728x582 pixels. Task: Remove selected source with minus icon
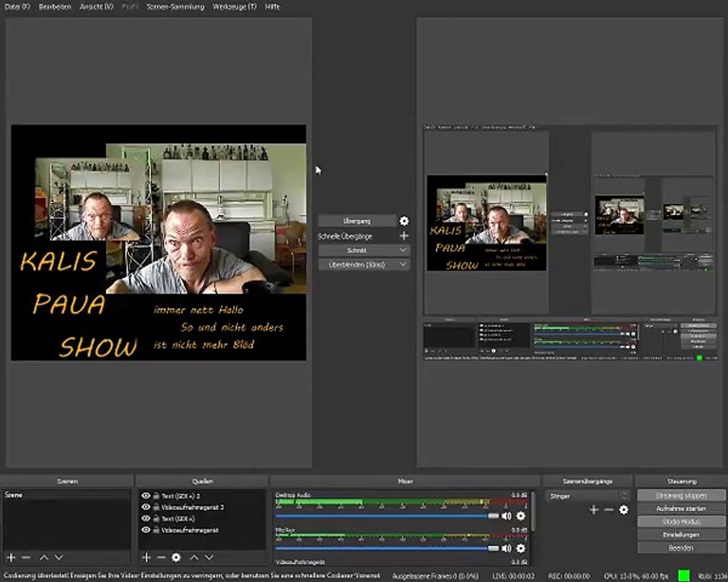coord(161,557)
